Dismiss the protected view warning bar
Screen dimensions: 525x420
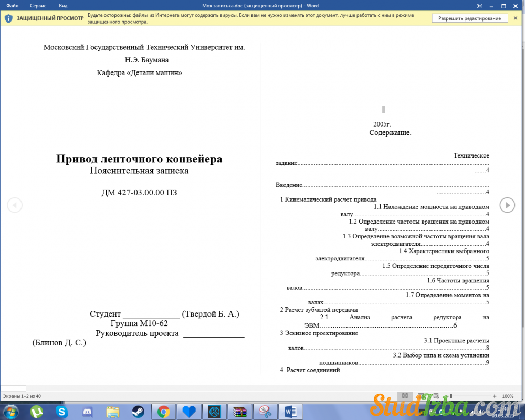(x=515, y=18)
